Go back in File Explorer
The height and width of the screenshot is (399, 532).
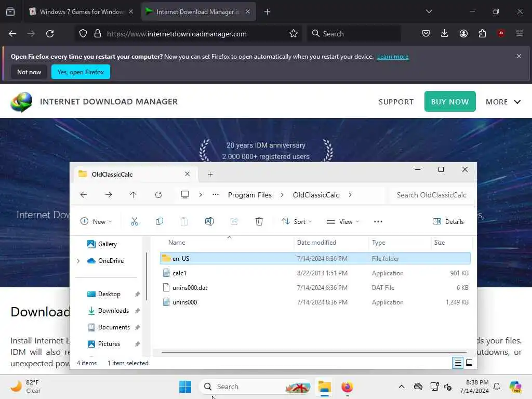coord(84,195)
